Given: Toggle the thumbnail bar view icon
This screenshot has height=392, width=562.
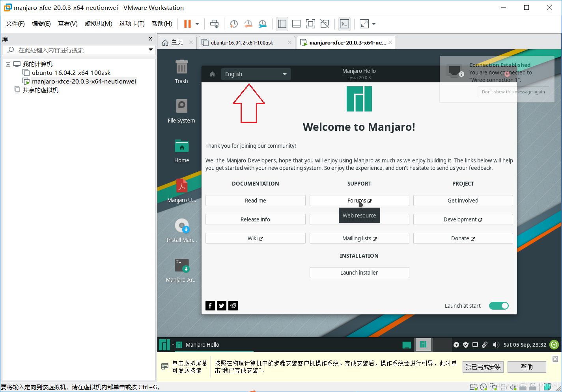Looking at the screenshot, I should [296, 24].
